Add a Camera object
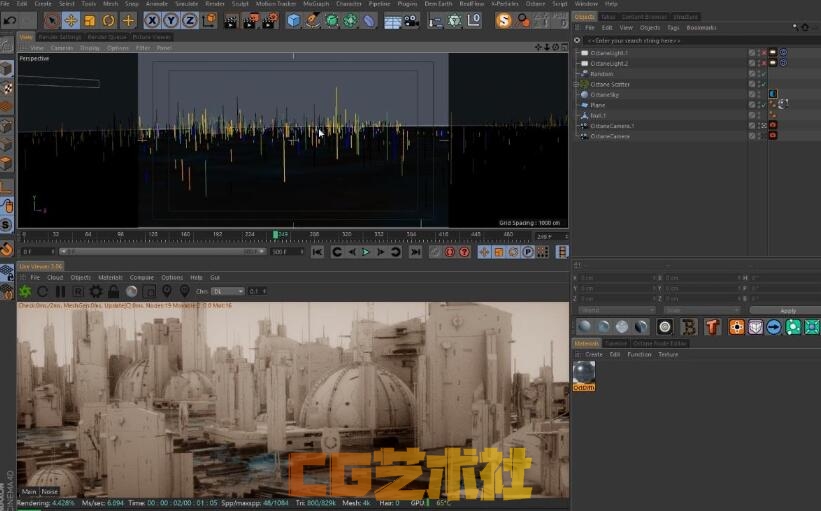The image size is (821, 511). coord(412,21)
